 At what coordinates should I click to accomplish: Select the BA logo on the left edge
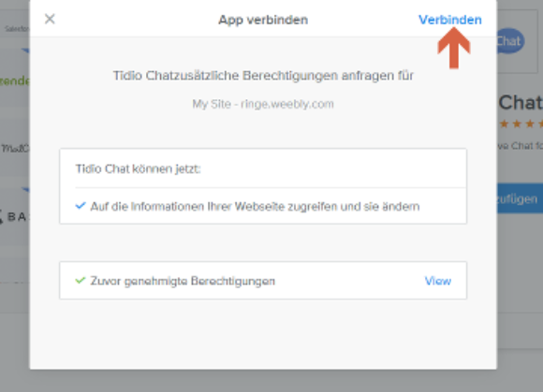click(14, 217)
